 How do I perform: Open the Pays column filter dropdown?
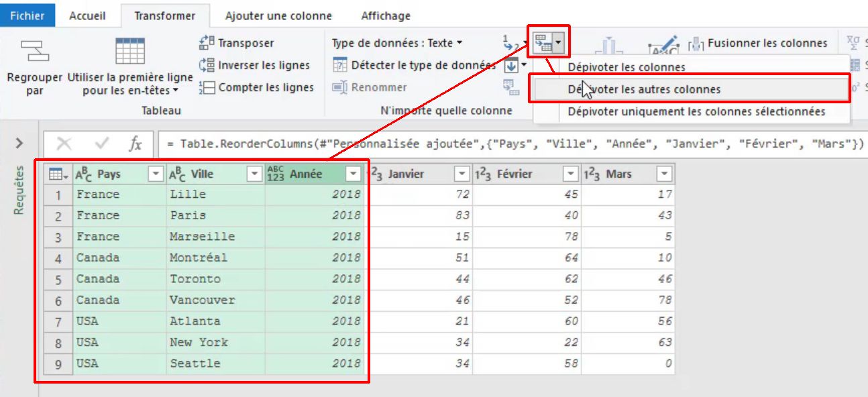tap(156, 174)
